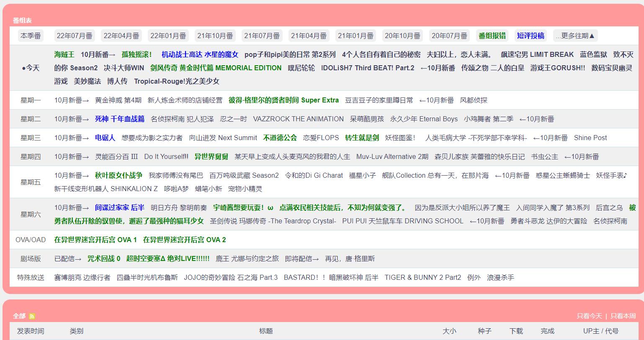Click 死神 千年血战篇 on Tuesday
The width and height of the screenshot is (644, 340).
click(120, 119)
